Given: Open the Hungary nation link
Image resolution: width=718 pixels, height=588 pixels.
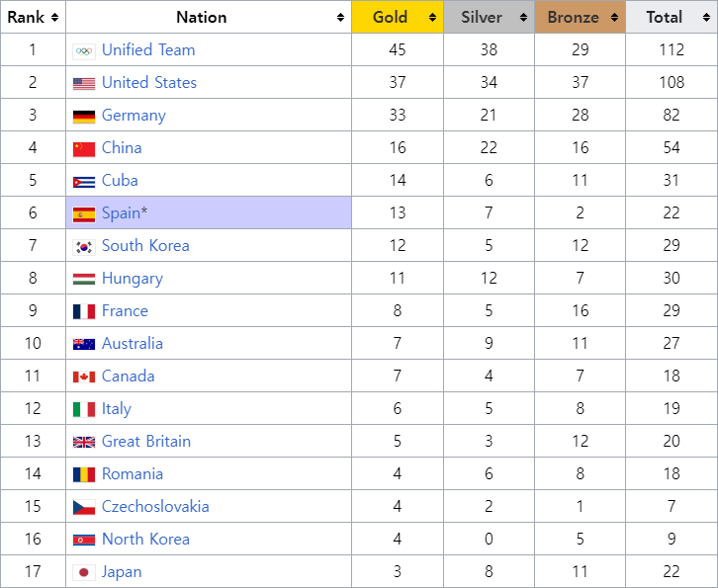Looking at the screenshot, I should 132,279.
